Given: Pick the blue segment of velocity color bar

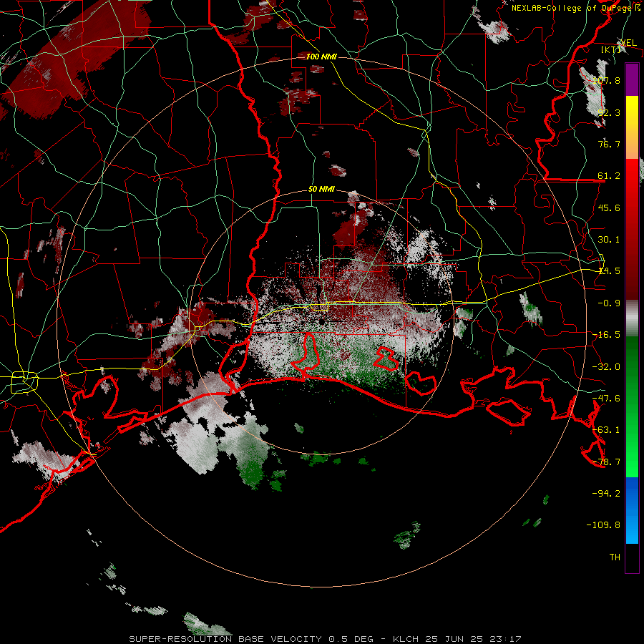Looking at the screenshot, I should pos(632,510).
